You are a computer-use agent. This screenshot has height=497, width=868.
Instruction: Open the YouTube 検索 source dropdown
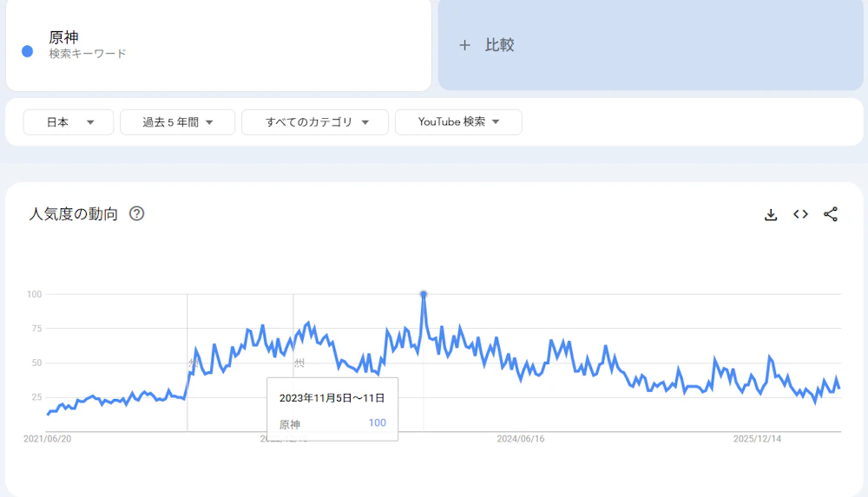point(458,122)
